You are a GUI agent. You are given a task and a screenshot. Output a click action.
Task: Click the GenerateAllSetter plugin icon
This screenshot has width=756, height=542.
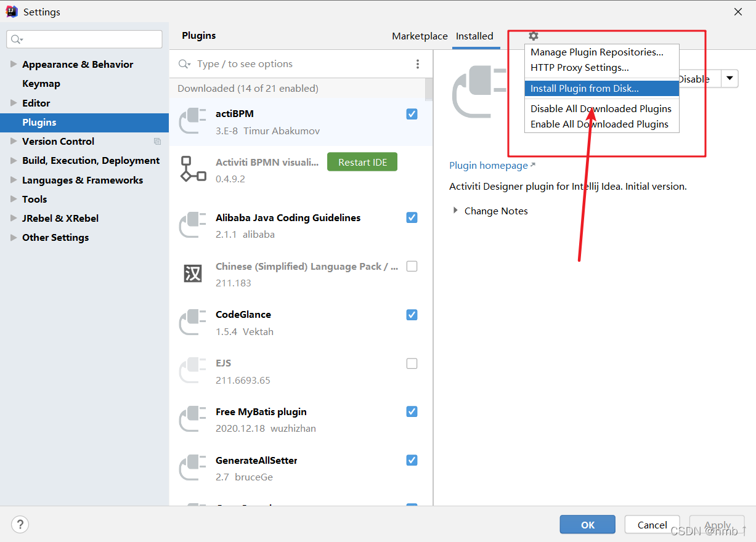[x=193, y=467]
